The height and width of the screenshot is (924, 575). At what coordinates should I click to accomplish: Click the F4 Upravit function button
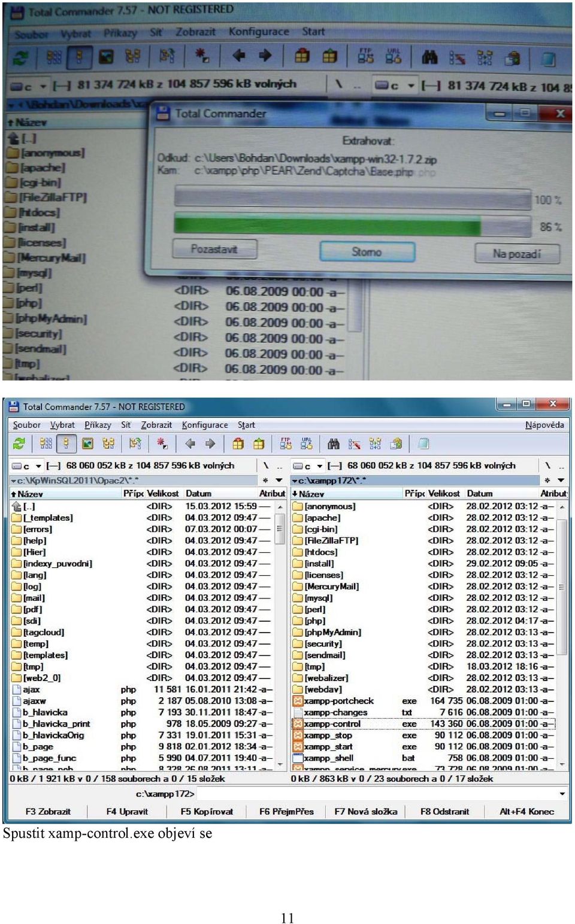coord(127,811)
